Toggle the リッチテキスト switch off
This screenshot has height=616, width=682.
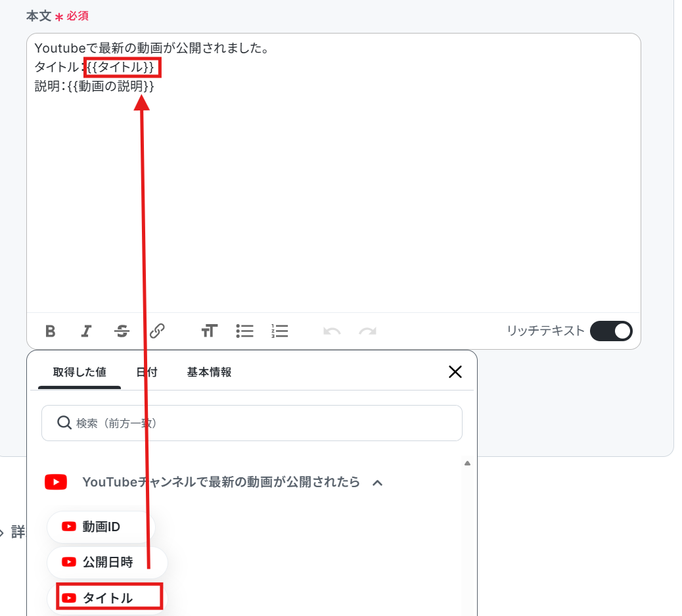click(611, 331)
